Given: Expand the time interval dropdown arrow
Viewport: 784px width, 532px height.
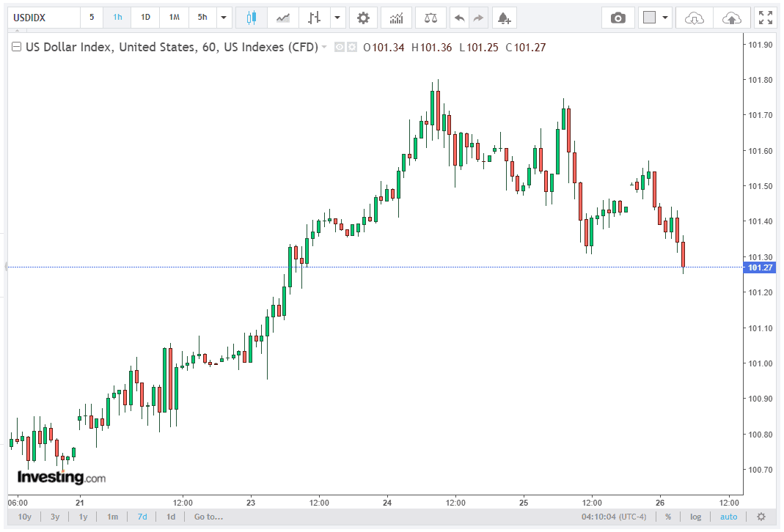Looking at the screenshot, I should point(224,18).
